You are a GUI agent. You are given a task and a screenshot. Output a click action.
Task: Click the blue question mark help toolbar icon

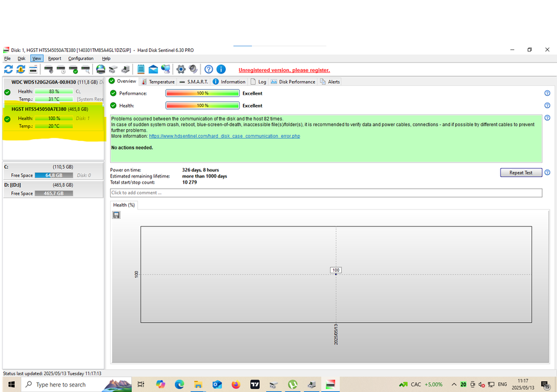[209, 69]
